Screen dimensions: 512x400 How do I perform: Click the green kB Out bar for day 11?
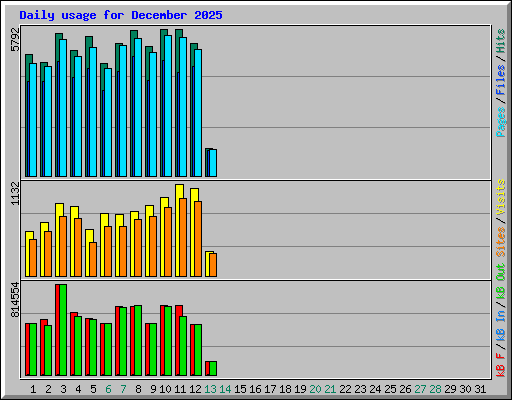(183, 346)
